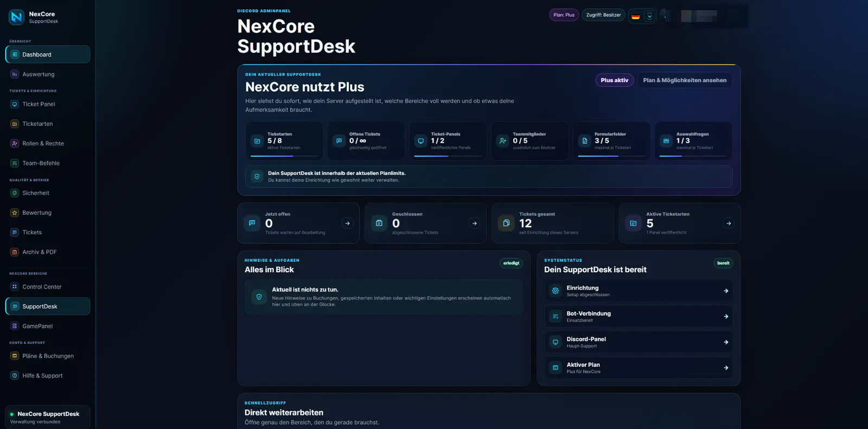The height and width of the screenshot is (429, 868).
Task: Click the Hilfe & Support icon
Action: [15, 375]
